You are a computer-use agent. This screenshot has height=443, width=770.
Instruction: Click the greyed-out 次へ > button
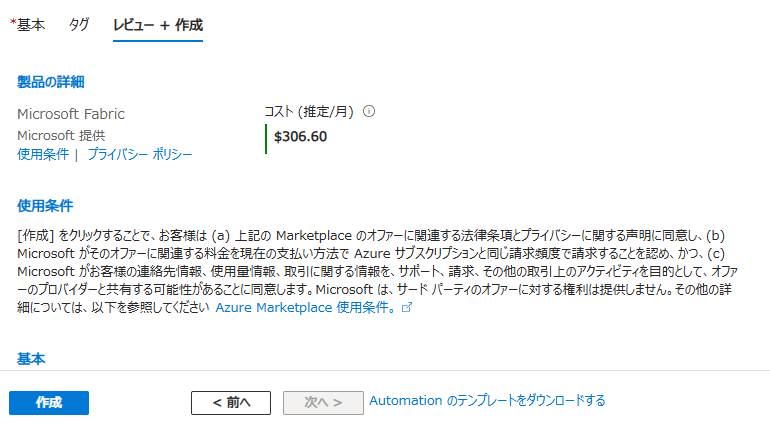(x=323, y=403)
